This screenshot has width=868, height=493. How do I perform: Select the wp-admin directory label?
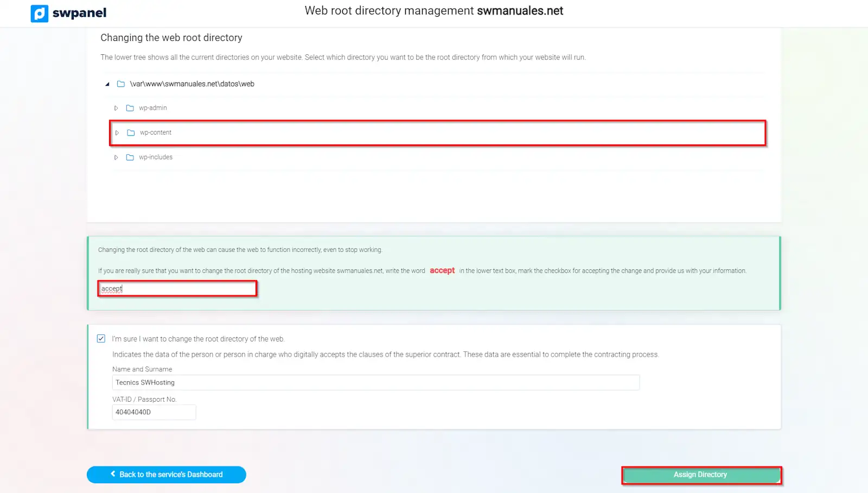[153, 108]
